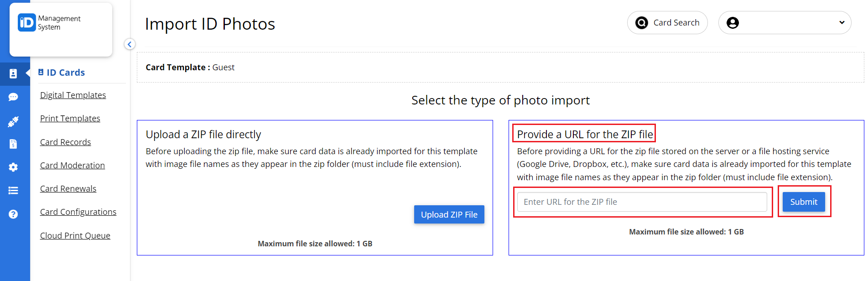Select the ID Cards sidebar icon

[14, 74]
